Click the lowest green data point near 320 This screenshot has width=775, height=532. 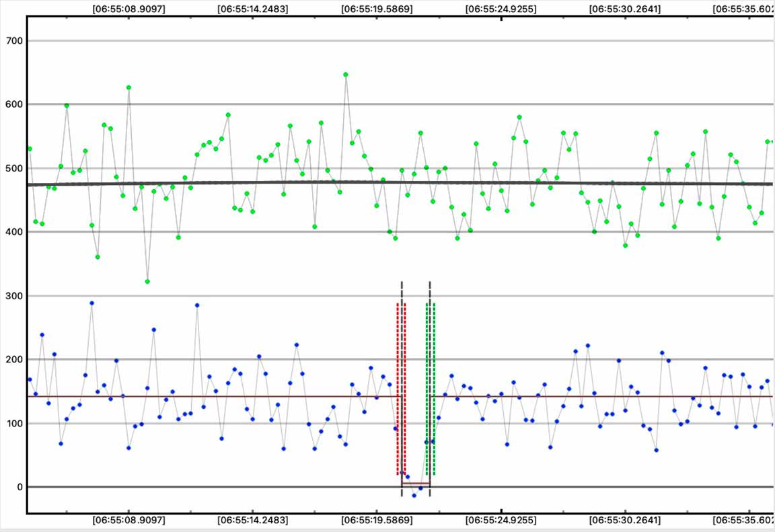coord(147,282)
